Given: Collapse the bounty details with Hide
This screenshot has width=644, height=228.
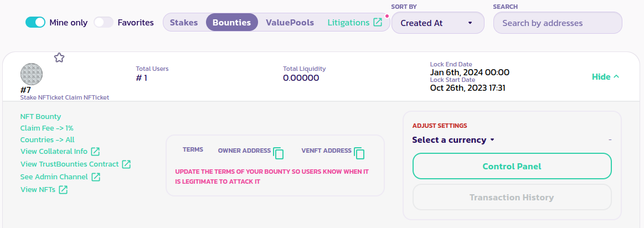Looking at the screenshot, I should point(605,77).
